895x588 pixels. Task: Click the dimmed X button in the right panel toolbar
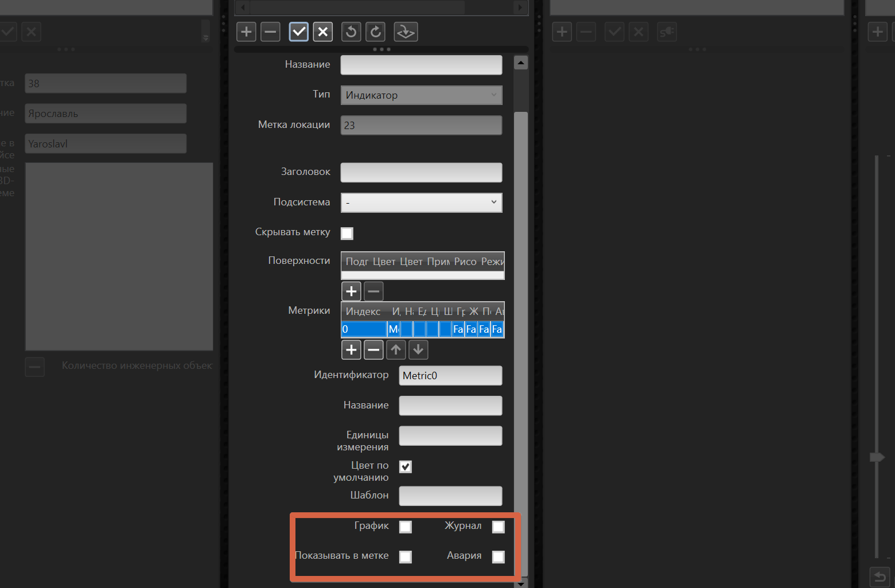click(x=639, y=32)
